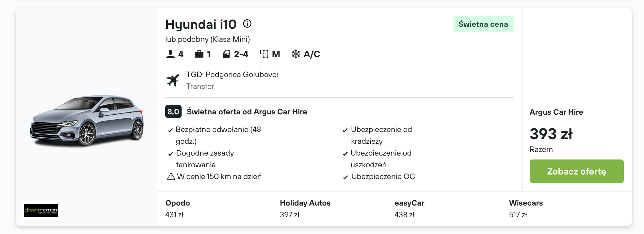
Task: Open the Zobacz ofertę button
Action: coord(576,171)
